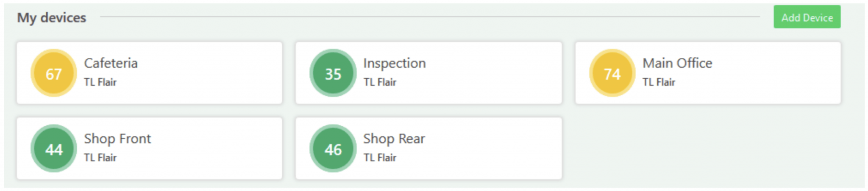Click TL Flair label under Inspection

(379, 82)
